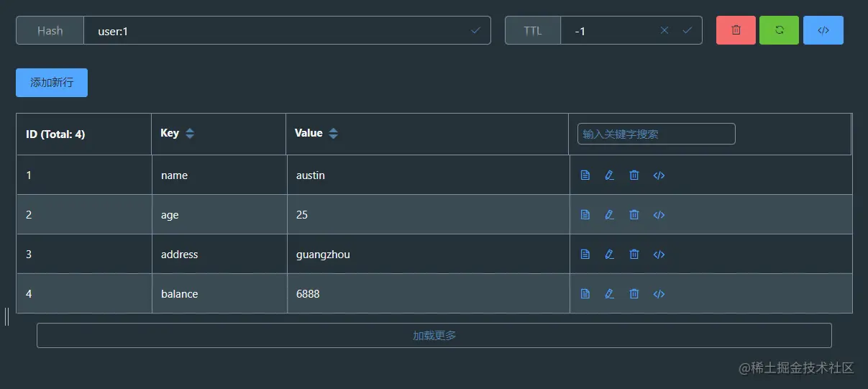868x389 pixels.
Task: View details of the address row
Action: pos(585,255)
